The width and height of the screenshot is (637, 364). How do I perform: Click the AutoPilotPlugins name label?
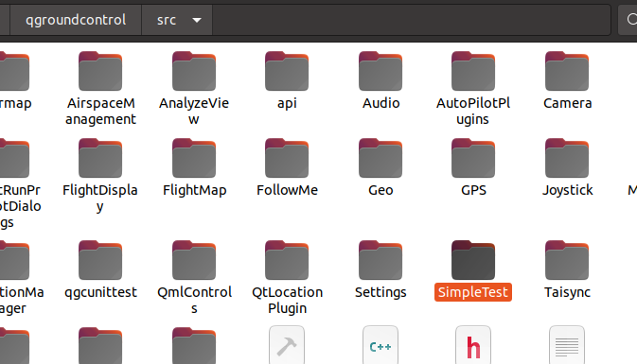click(x=473, y=112)
